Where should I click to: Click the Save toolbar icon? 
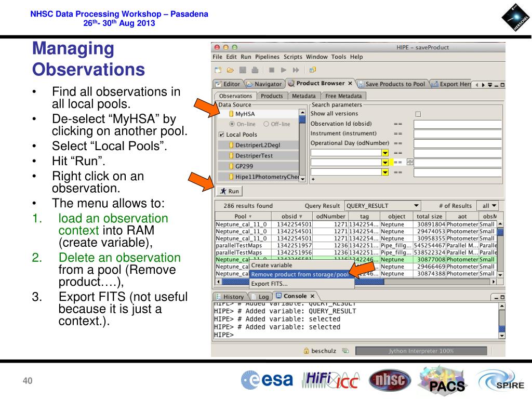pos(243,70)
